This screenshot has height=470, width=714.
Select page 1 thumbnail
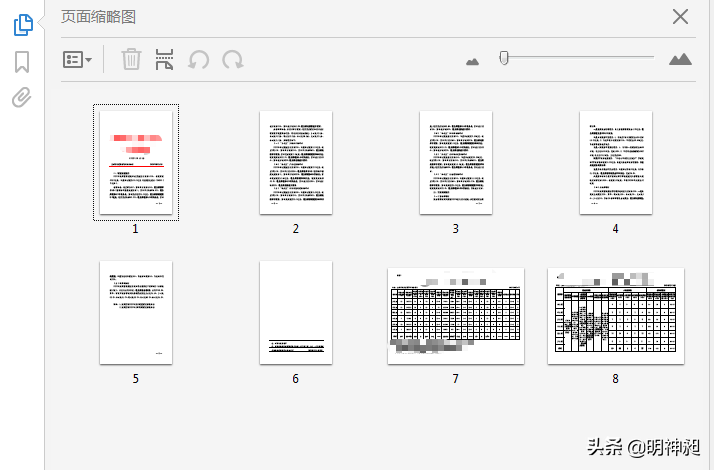136,163
